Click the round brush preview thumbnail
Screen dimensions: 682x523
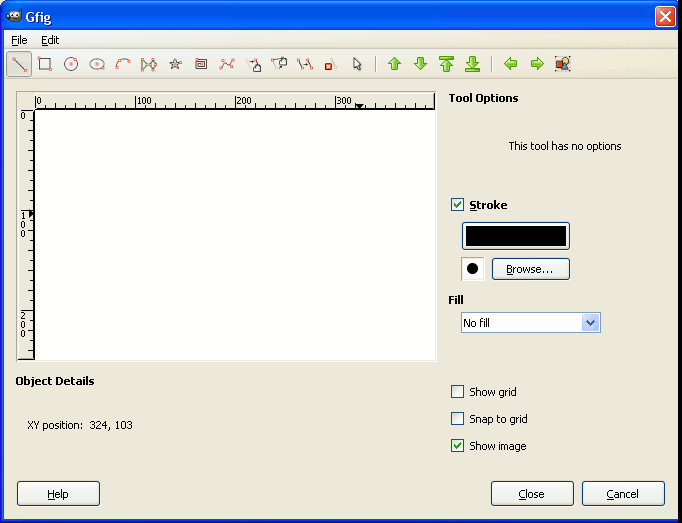(472, 269)
